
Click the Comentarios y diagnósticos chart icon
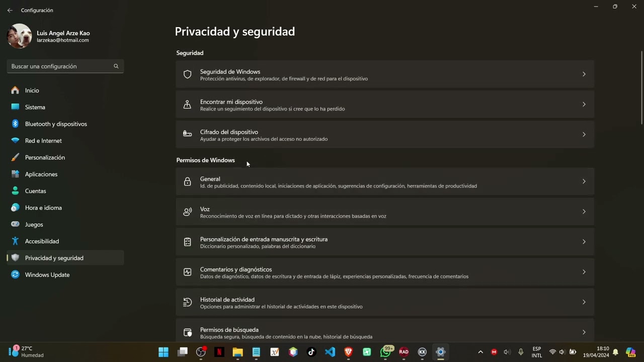187,272
